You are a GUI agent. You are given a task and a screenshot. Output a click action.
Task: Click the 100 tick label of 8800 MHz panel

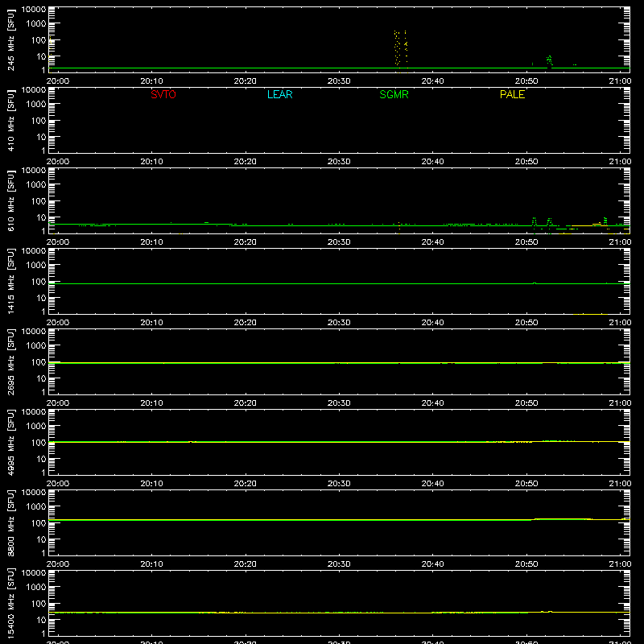pos(39,523)
